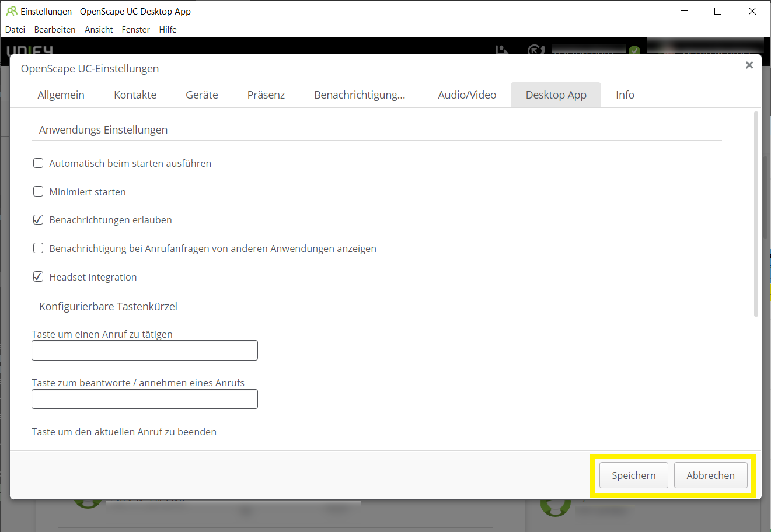Screen dimensions: 771x532
Task: Select the Präsenz tab
Action: pyautogui.click(x=266, y=95)
